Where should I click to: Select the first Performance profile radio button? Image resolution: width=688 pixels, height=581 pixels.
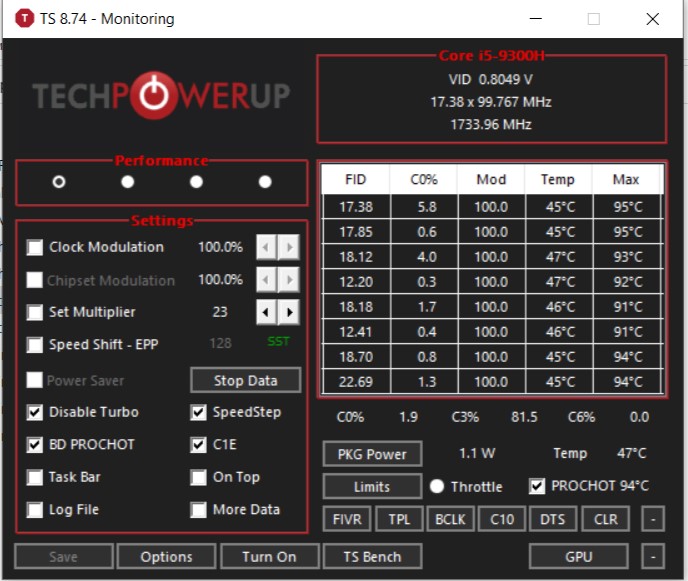(x=59, y=181)
